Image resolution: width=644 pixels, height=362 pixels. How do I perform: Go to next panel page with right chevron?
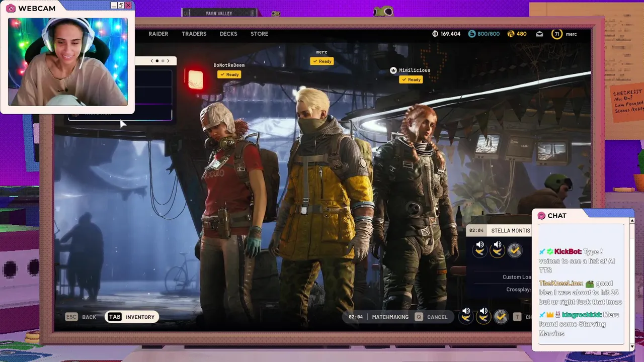point(168,61)
